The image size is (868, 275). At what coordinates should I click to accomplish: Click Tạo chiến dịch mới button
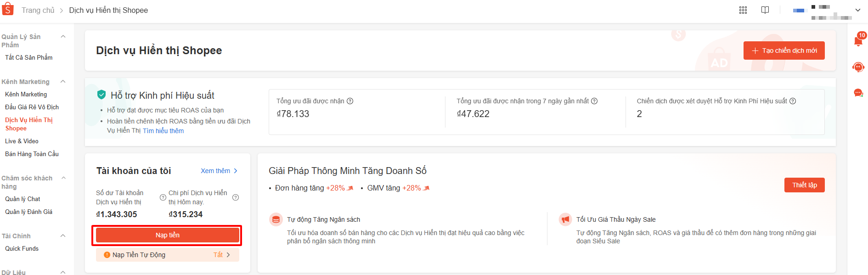[x=783, y=51]
